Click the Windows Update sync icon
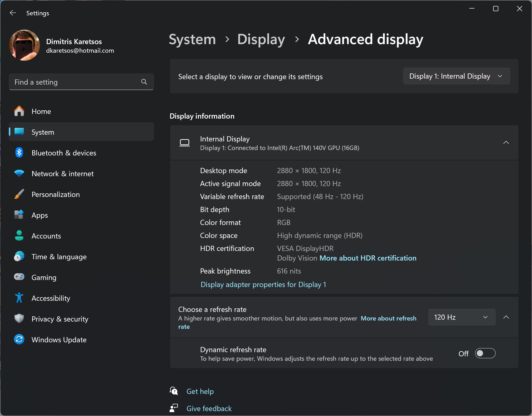532x416 pixels. pyautogui.click(x=19, y=339)
